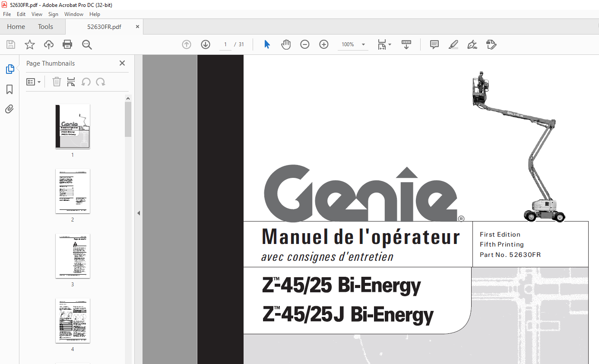Screen dimensions: 599x364
Task: Select the page 2 thumbnail
Action: (x=73, y=191)
